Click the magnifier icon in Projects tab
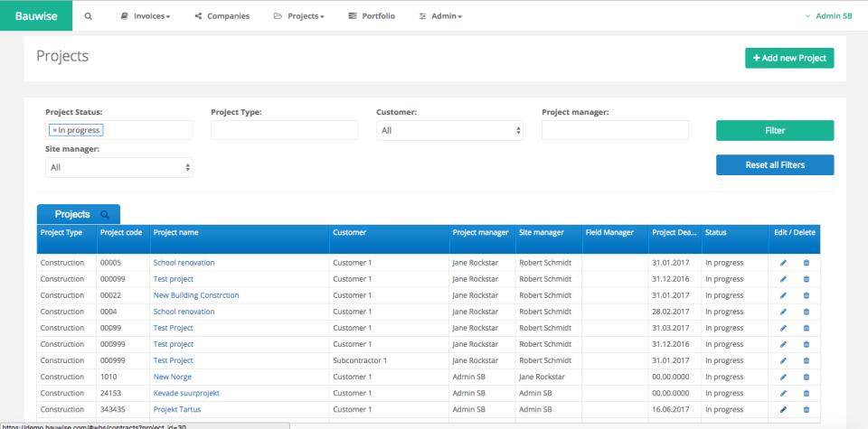This screenshot has width=868, height=429. (105, 215)
